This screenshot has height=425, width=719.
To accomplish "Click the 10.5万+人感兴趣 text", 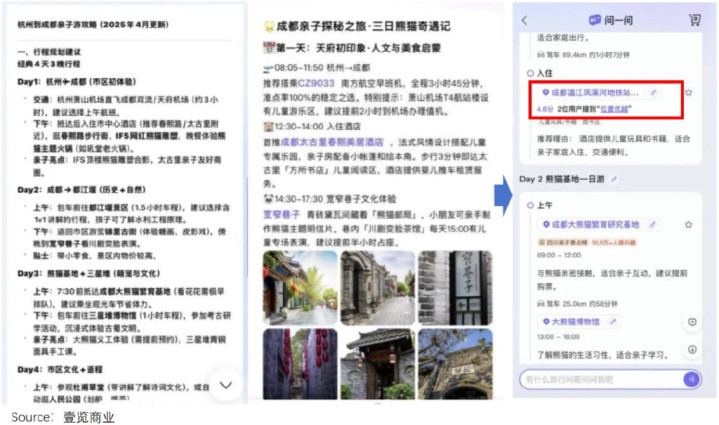I will 614,242.
